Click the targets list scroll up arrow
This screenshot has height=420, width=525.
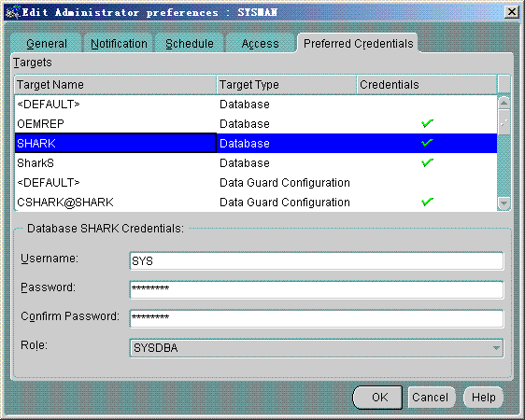[x=504, y=103]
